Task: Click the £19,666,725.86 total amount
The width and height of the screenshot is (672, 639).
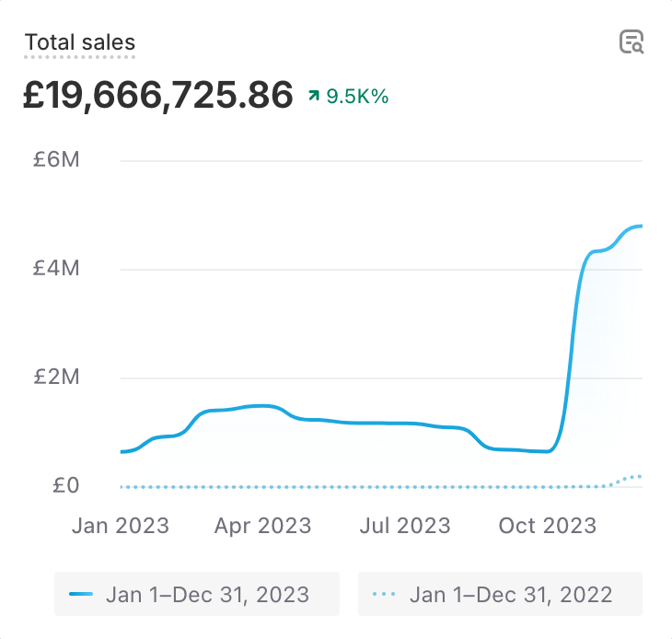Action: pos(158,95)
